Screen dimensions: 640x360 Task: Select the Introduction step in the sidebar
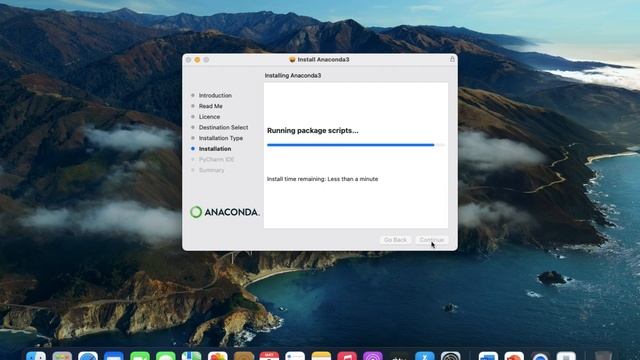point(215,95)
